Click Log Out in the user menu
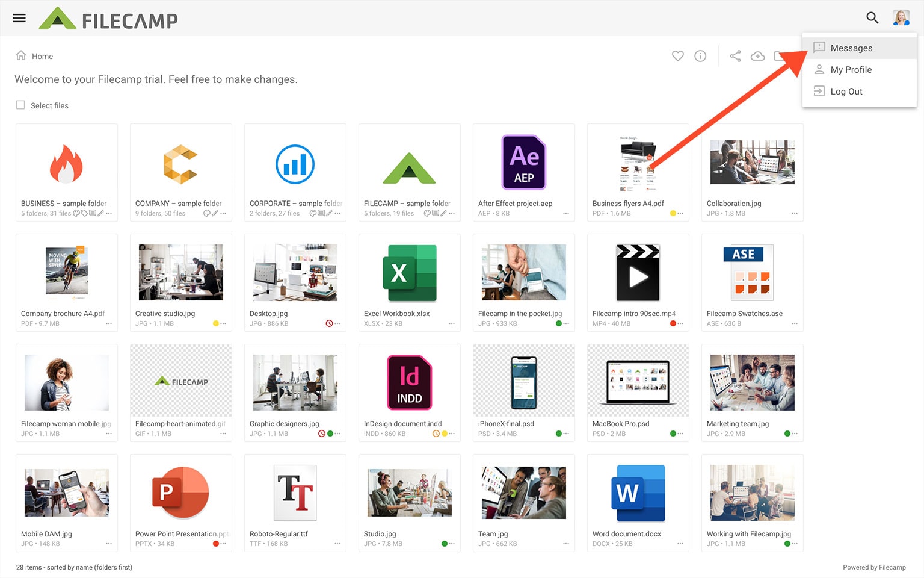The height and width of the screenshot is (578, 924). pyautogui.click(x=846, y=92)
